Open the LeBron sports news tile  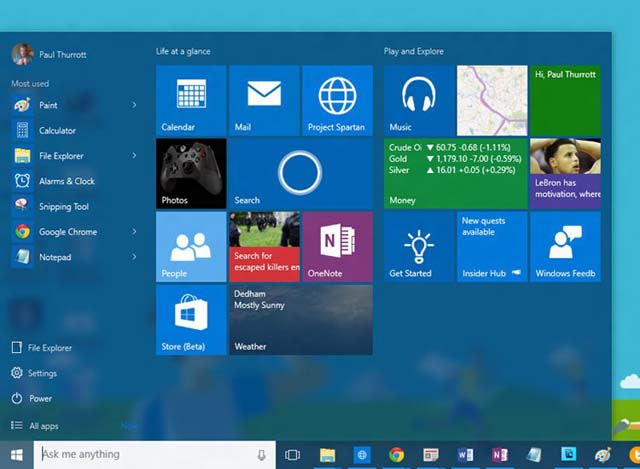coord(565,173)
